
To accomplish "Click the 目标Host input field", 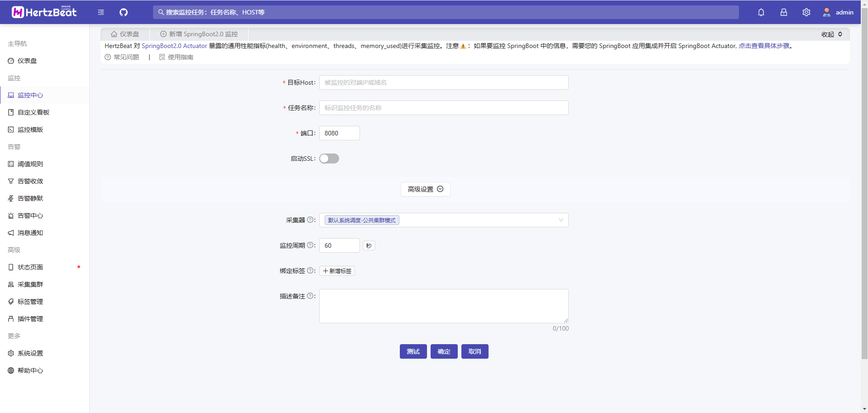I will click(444, 82).
